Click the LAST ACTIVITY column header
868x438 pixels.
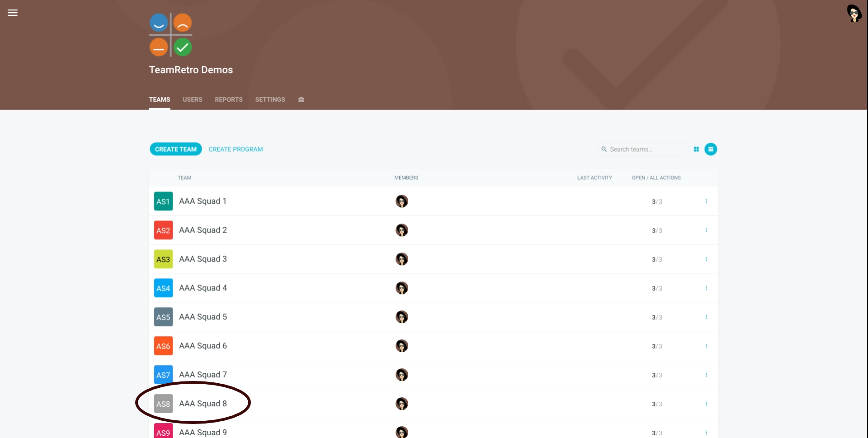[594, 178]
